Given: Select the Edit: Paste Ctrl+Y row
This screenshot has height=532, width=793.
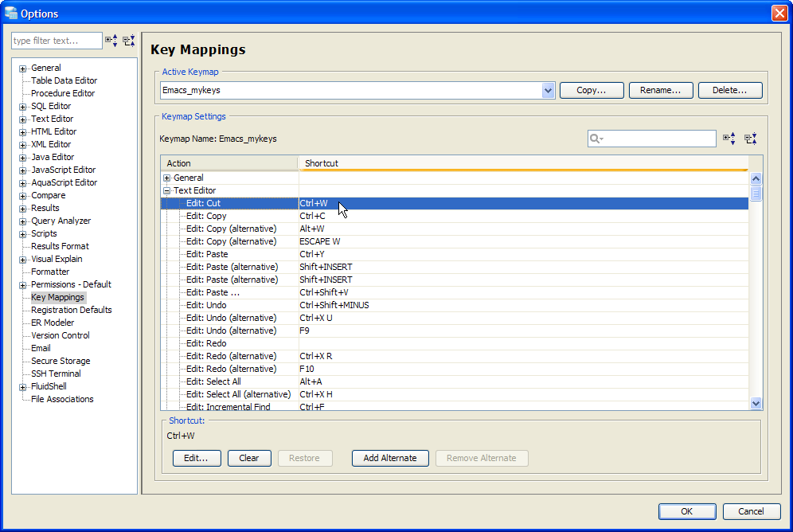Looking at the screenshot, I should tap(454, 254).
